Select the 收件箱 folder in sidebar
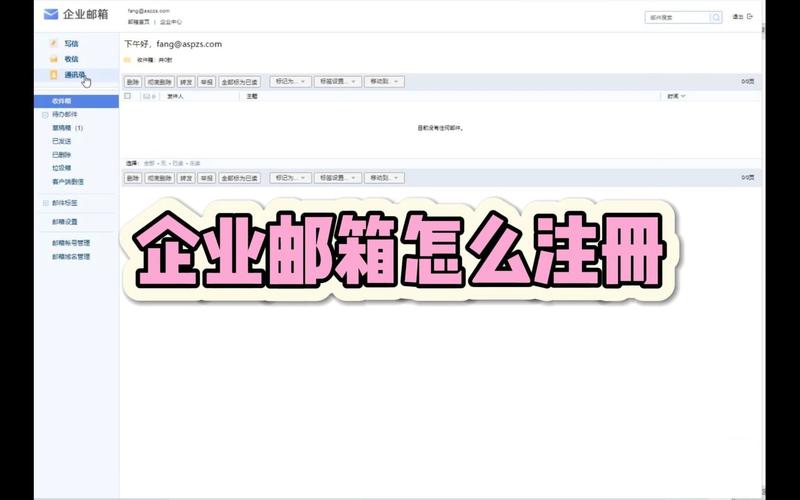The width and height of the screenshot is (800, 500). [x=62, y=101]
